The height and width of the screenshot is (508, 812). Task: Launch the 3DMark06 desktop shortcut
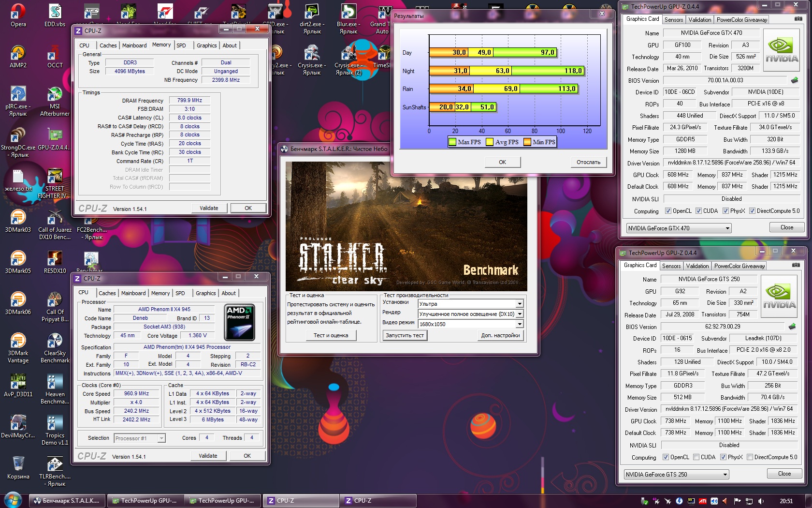point(18,303)
